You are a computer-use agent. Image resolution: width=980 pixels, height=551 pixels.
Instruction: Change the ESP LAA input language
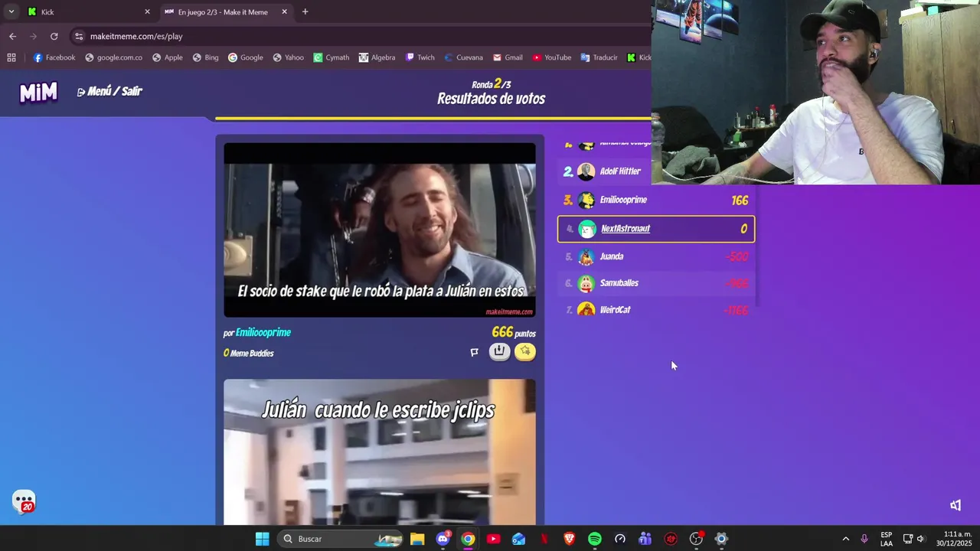tap(886, 539)
